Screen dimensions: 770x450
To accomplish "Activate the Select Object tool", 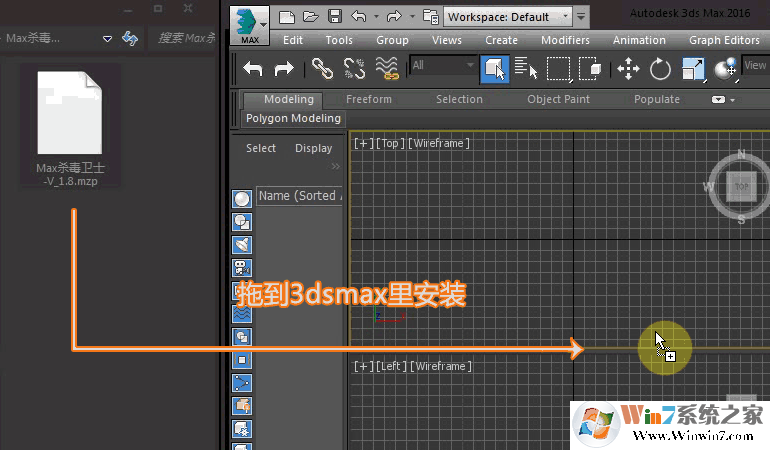I will 494,68.
